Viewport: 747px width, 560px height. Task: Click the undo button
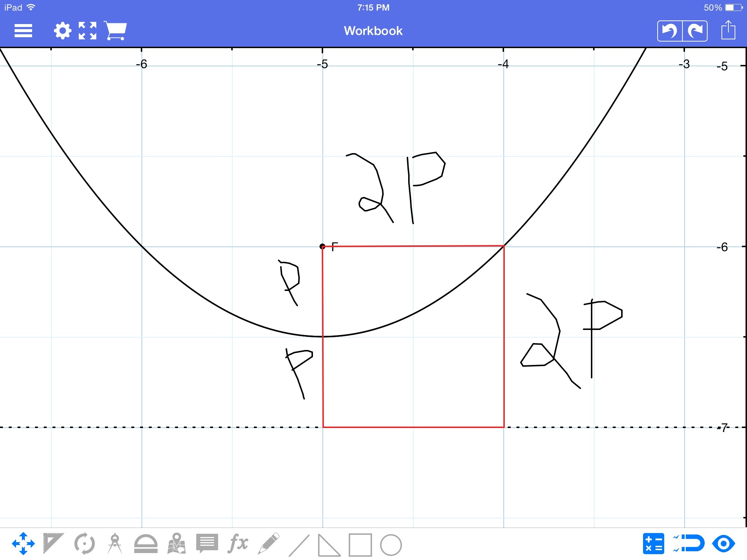click(670, 31)
